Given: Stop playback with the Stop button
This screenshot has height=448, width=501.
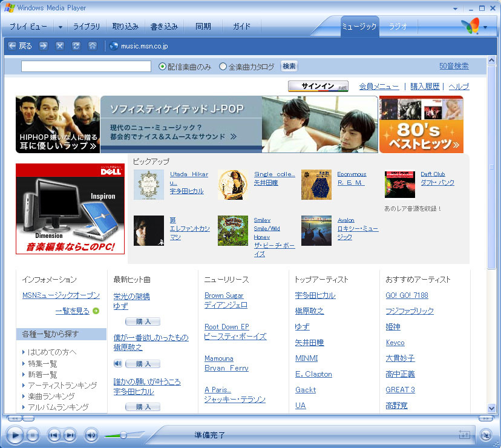Looking at the screenshot, I should click(x=33, y=435).
